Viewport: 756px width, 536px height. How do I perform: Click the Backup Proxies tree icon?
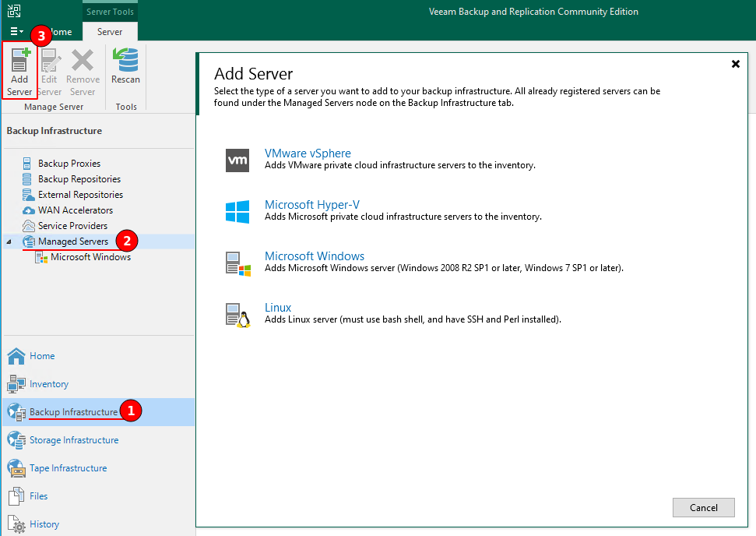27,164
